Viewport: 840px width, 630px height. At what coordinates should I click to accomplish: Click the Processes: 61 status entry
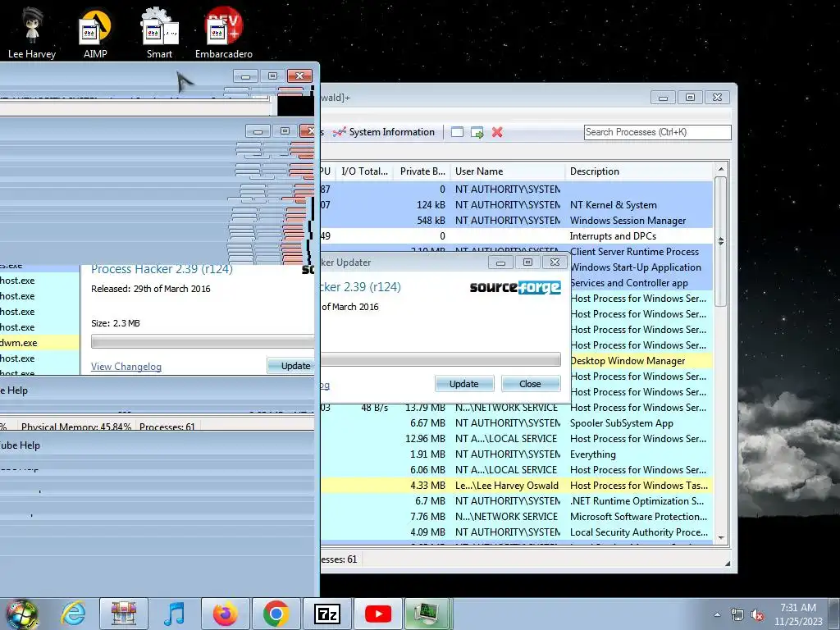[167, 427]
